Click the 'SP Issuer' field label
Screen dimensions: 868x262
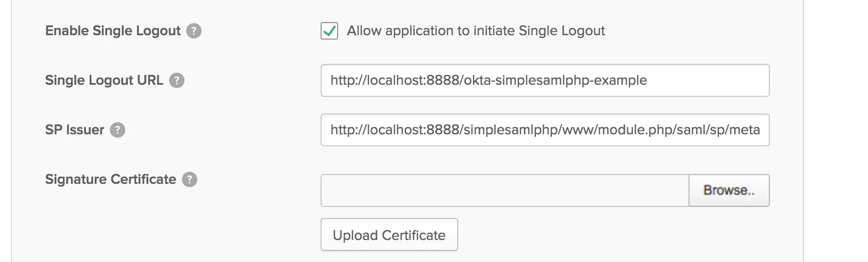point(74,130)
